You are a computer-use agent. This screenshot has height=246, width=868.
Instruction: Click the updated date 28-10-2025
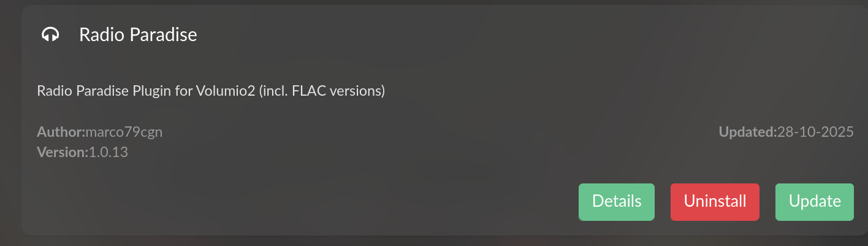(x=815, y=132)
